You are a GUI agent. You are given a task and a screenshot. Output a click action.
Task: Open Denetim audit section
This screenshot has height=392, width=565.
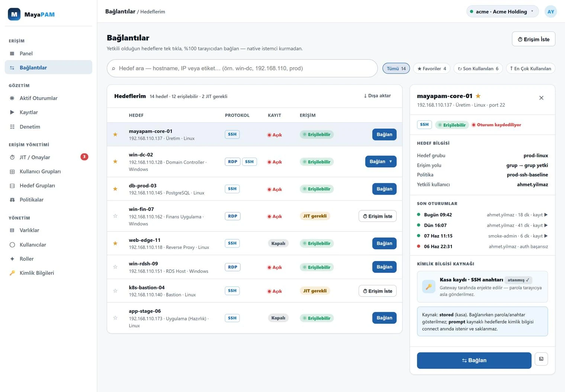[48, 127]
